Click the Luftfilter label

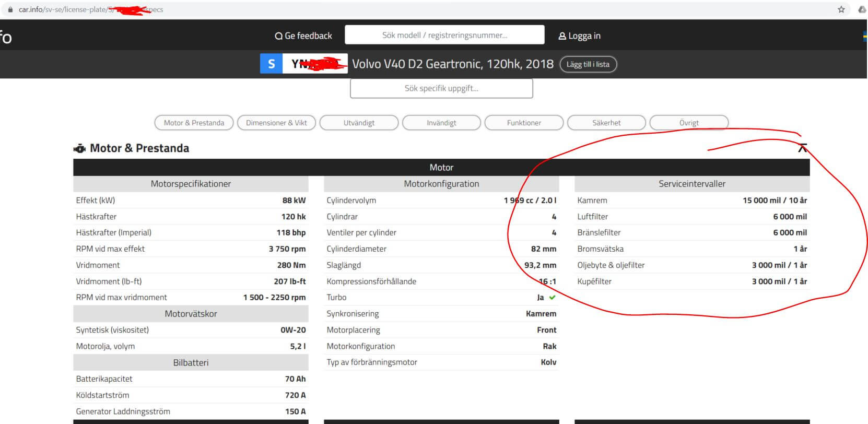593,217
